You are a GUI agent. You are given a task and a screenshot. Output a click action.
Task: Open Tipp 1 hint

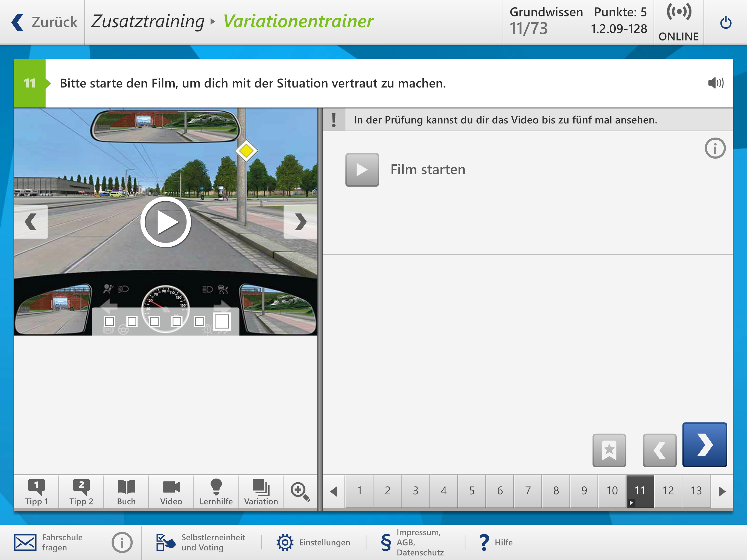point(36,491)
